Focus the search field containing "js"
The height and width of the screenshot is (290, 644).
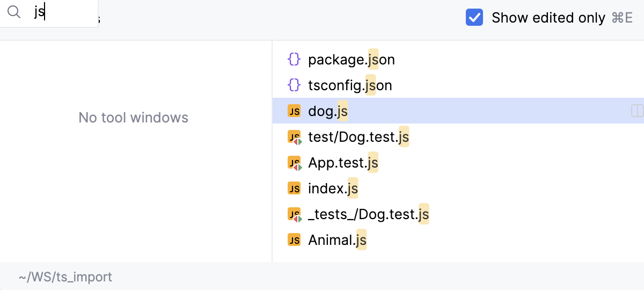coord(64,13)
